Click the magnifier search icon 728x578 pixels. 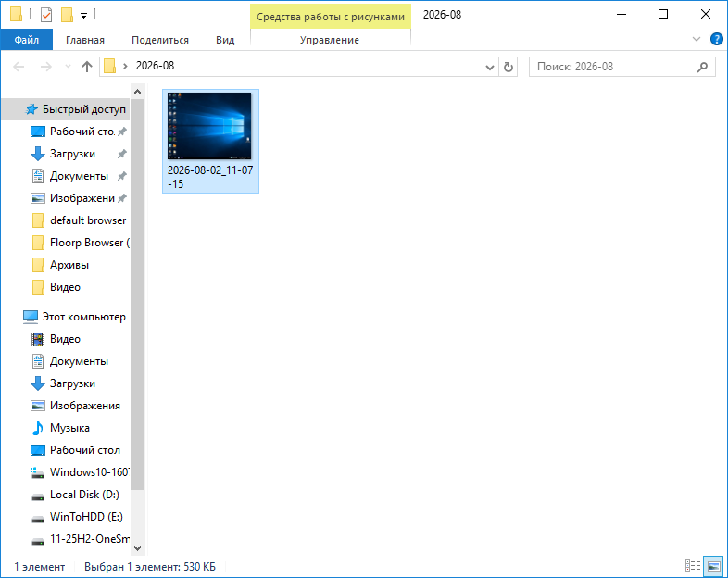click(x=702, y=67)
